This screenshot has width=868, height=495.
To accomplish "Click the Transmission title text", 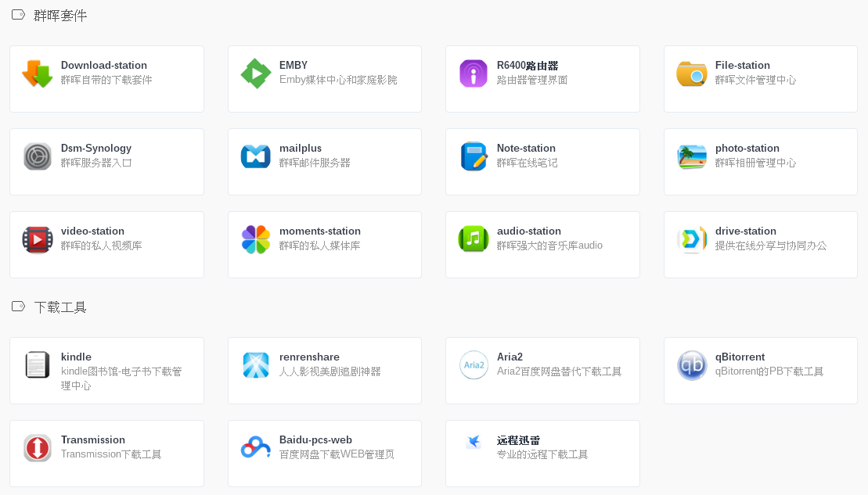I will (x=93, y=439).
